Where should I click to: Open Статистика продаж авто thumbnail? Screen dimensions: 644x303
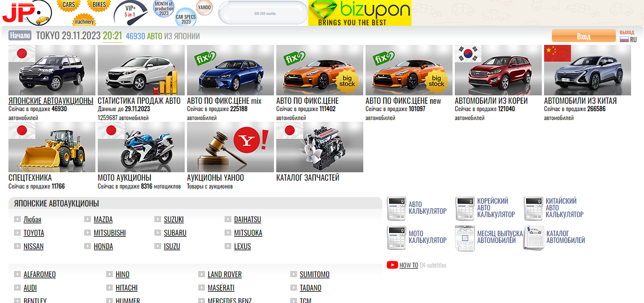tap(141, 70)
